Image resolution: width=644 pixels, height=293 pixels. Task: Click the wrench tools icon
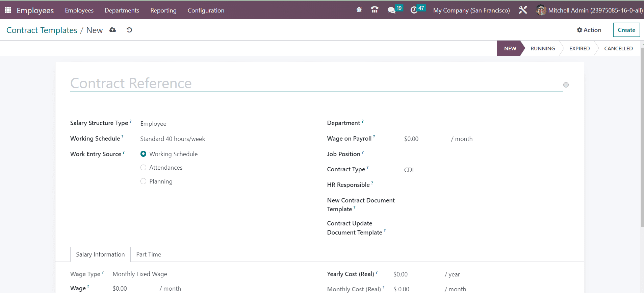[523, 10]
